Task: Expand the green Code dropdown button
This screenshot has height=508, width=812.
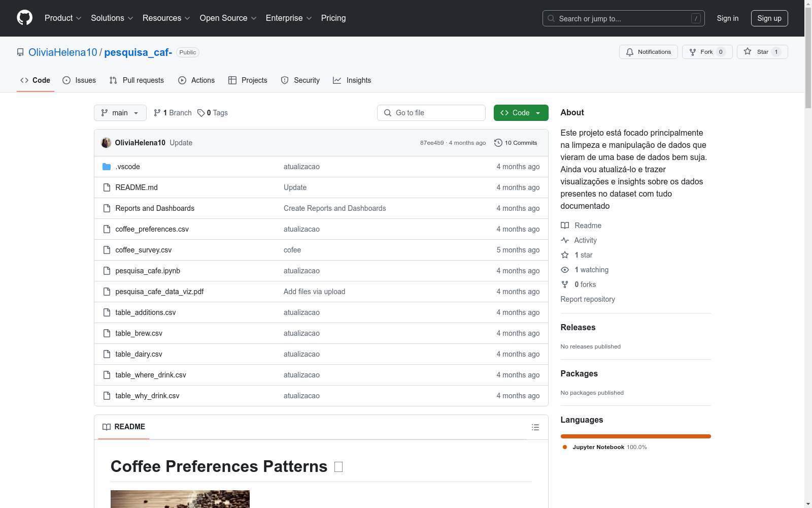Action: 521,113
